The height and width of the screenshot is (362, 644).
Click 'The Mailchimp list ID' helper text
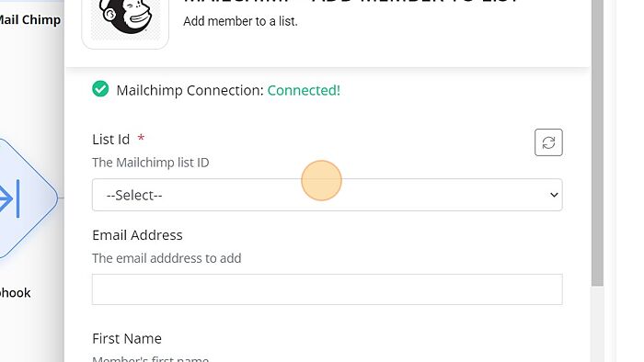(150, 163)
